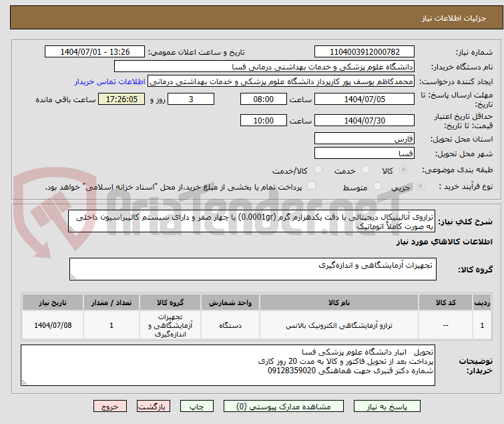Click price validity date 1404/07/30 field
The width and height of the screenshot is (504, 424).
tap(364, 121)
